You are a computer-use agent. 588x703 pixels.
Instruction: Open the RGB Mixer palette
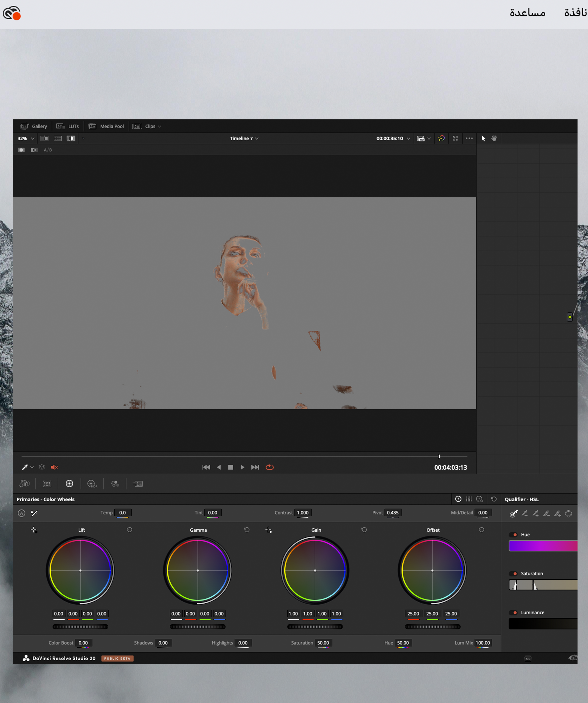click(115, 484)
